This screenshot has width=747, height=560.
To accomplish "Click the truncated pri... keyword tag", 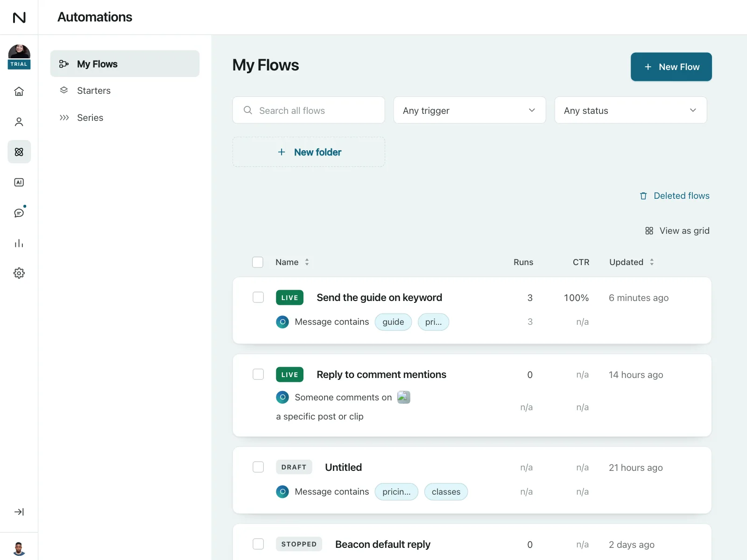I will 433,322.
